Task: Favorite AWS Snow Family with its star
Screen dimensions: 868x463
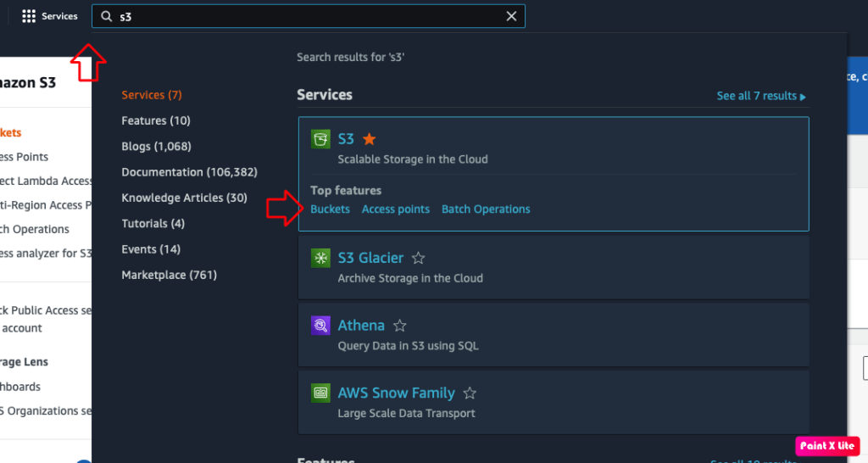Action: coord(470,393)
